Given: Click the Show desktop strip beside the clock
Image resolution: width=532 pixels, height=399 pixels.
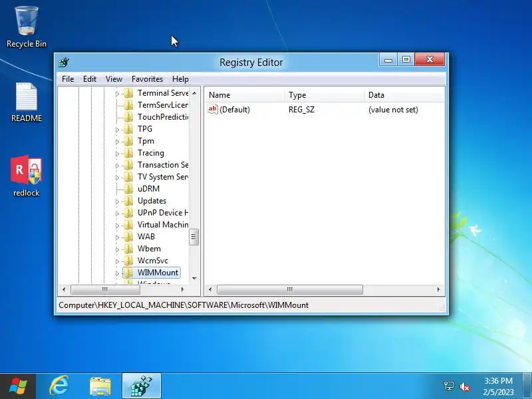Looking at the screenshot, I should click(x=527, y=386).
